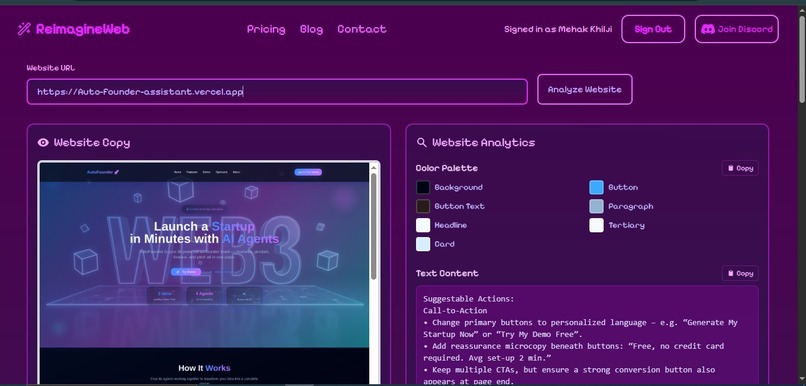Click 'How It Works' heading in preview
This screenshot has height=386, width=806.
[x=204, y=368]
